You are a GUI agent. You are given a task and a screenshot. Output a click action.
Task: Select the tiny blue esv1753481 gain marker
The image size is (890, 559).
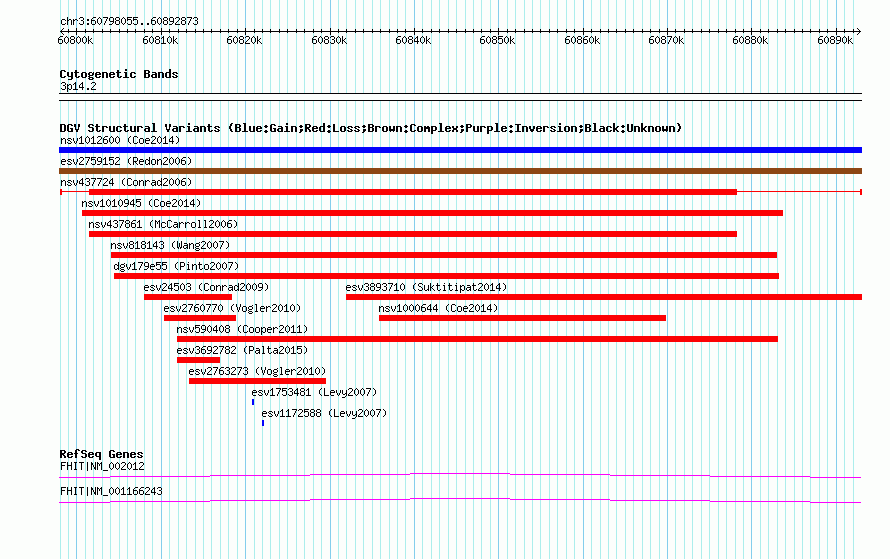[253, 402]
